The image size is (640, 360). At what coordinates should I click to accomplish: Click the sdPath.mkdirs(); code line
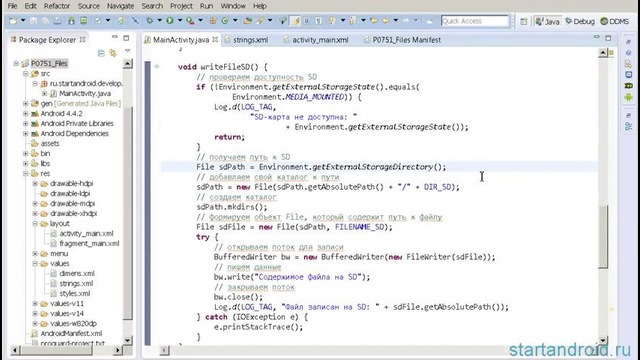(x=232, y=207)
